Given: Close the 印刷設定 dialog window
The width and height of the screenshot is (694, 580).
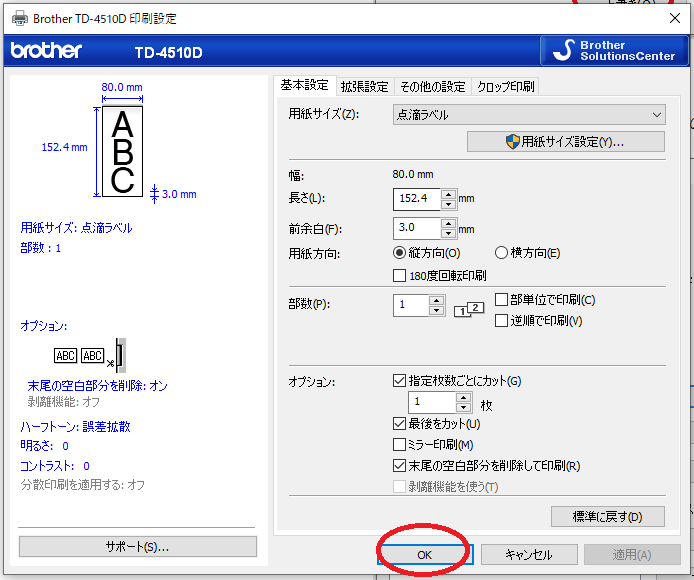Looking at the screenshot, I should tap(675, 18).
